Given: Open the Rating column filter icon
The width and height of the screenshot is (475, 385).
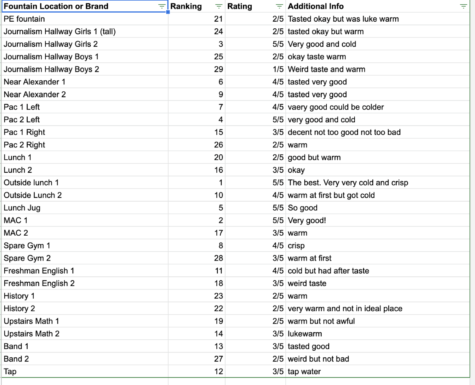Looking at the screenshot, I should 279,6.
